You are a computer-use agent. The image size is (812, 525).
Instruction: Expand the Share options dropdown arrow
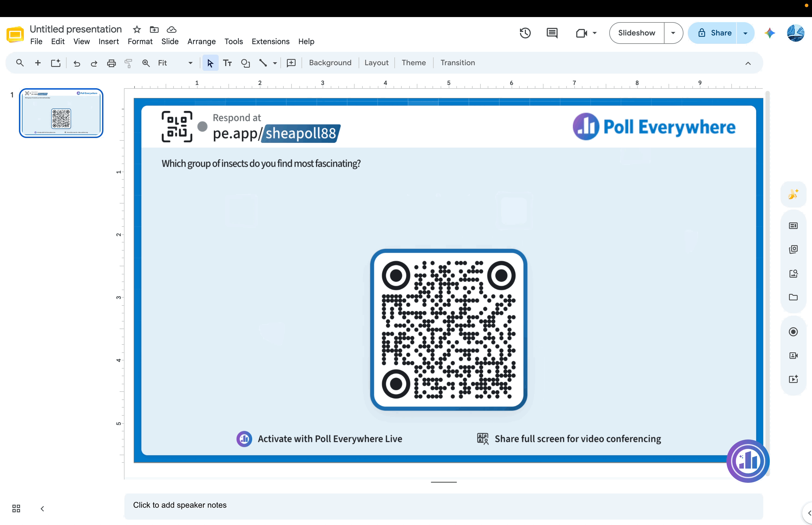(745, 33)
